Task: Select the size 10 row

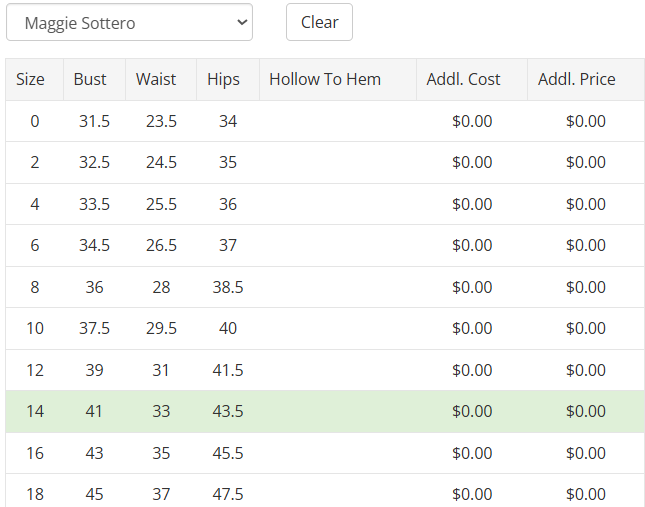Action: coord(35,328)
